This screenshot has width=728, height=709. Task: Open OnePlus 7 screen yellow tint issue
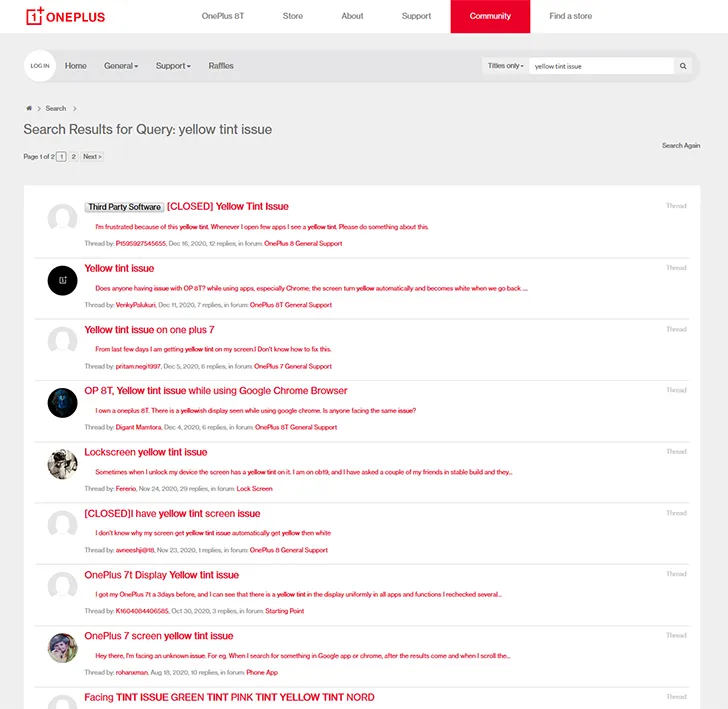tap(158, 636)
